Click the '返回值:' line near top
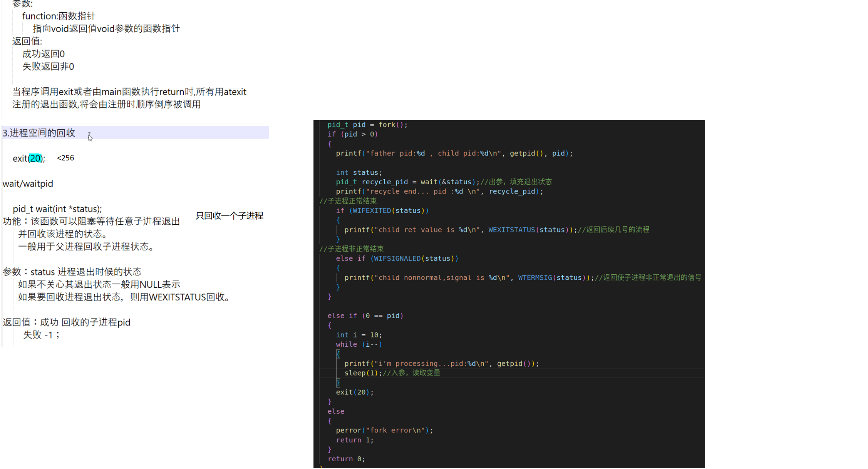The width and height of the screenshot is (868, 469). point(27,41)
